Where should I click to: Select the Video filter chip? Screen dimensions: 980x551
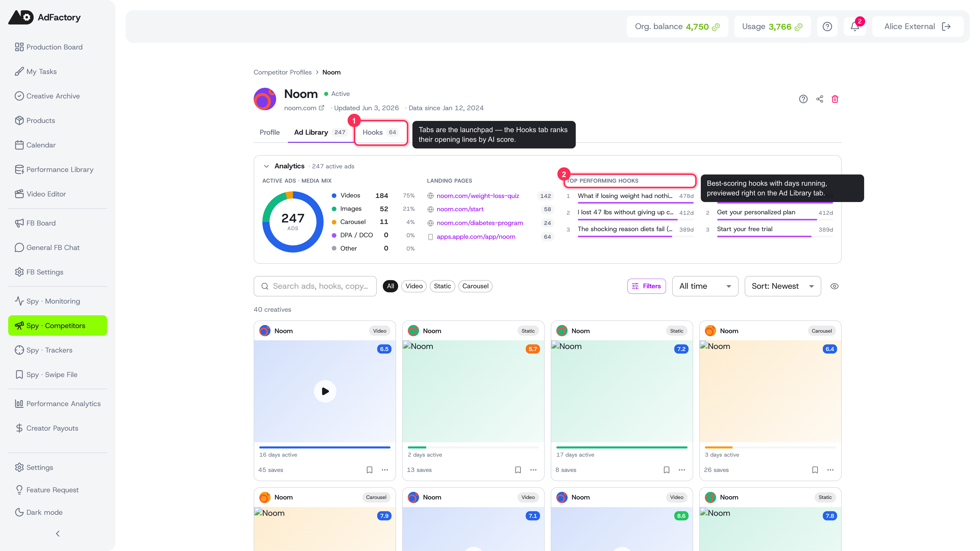[x=414, y=286]
